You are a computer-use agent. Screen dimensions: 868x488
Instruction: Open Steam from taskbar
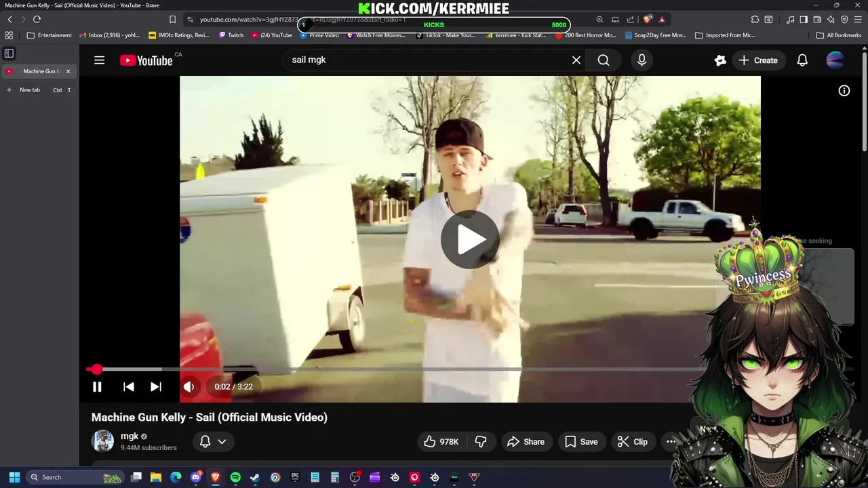click(255, 477)
